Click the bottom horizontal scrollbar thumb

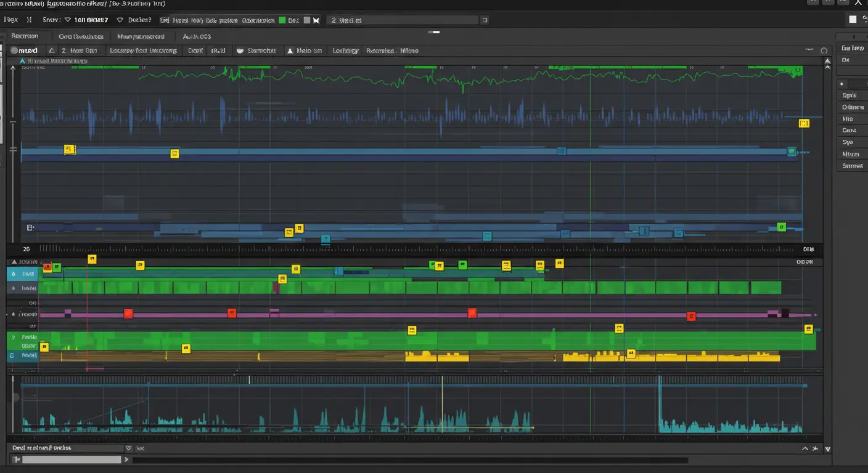[x=72, y=459]
